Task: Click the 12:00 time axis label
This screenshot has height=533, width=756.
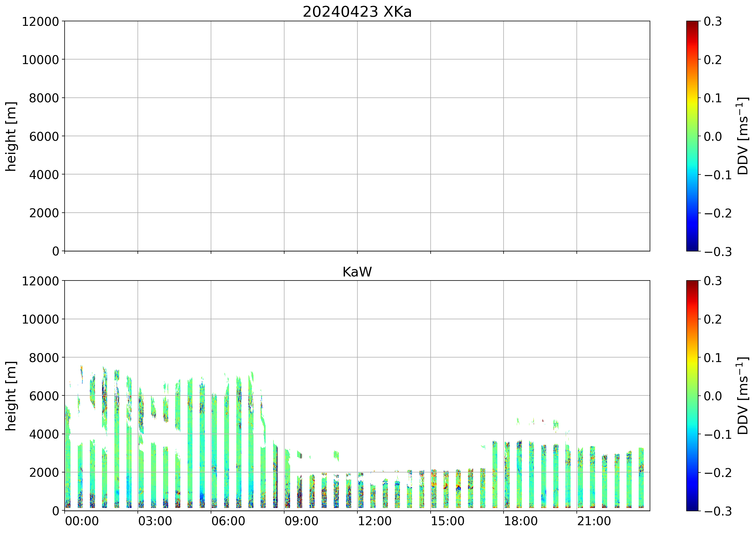Action: tap(374, 521)
